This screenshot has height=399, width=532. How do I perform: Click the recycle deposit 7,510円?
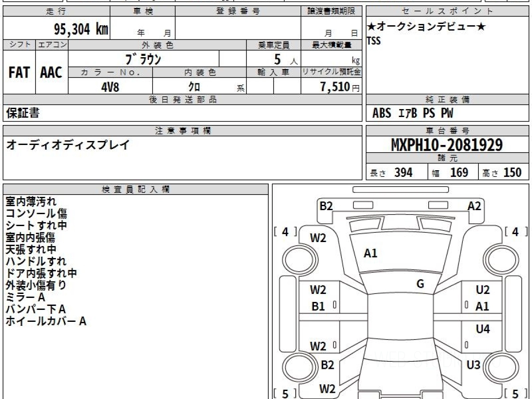pos(340,87)
